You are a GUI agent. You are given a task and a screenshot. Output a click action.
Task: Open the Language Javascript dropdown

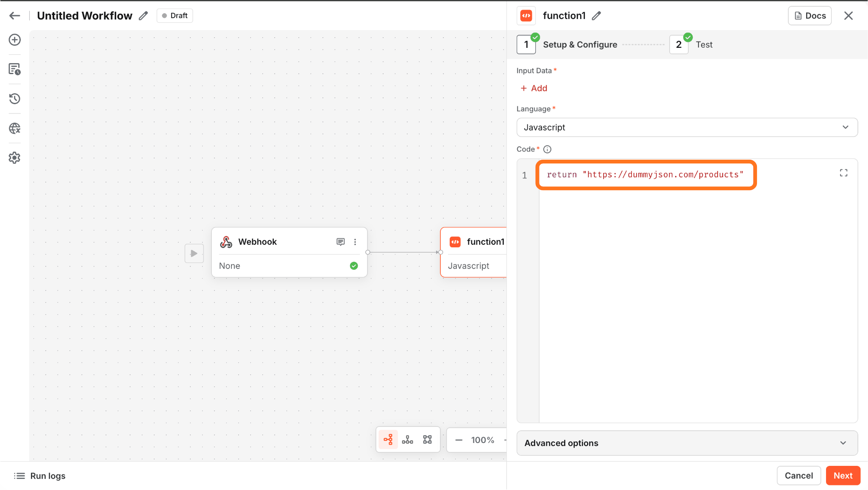(x=687, y=127)
